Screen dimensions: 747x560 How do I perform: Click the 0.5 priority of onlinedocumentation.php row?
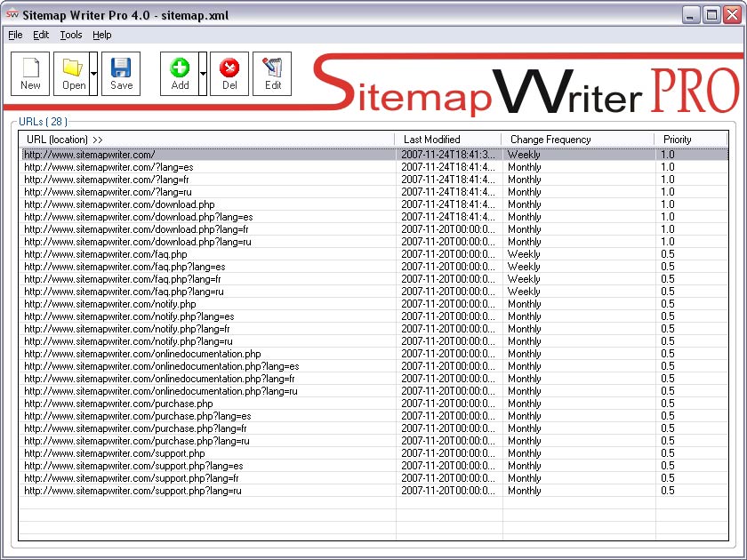point(668,354)
